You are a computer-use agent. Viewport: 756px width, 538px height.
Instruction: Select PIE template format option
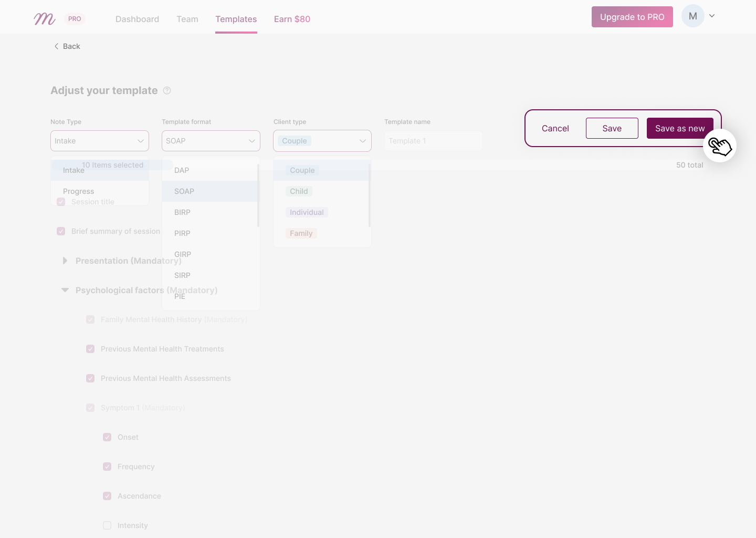point(209,296)
